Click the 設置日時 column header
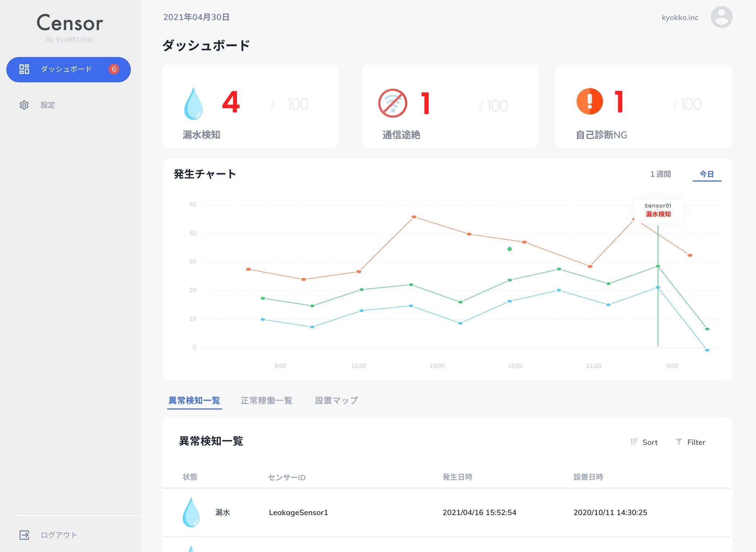 pos(588,477)
